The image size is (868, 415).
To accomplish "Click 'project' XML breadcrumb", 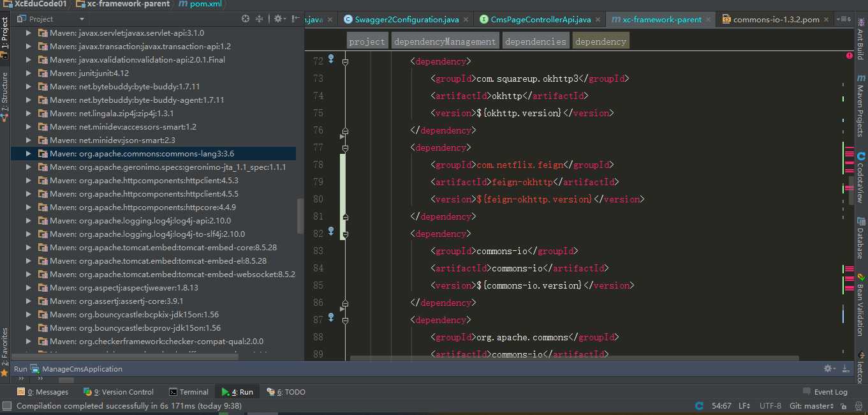I will pos(367,41).
